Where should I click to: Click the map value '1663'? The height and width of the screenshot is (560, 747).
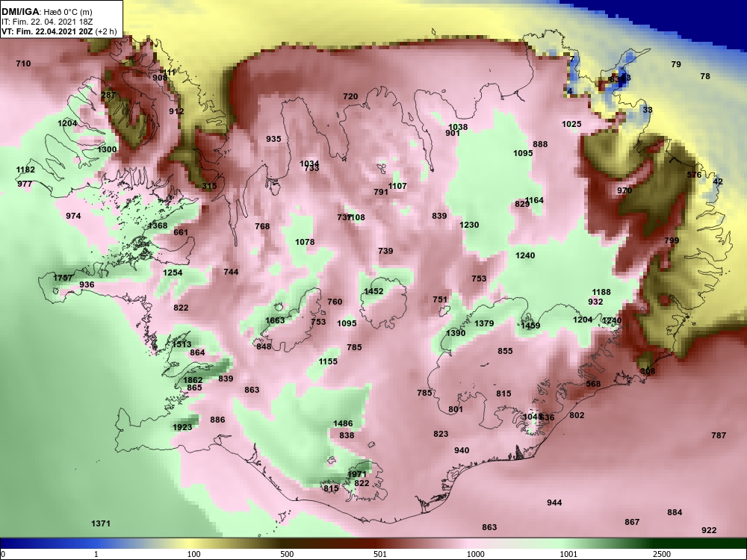(x=275, y=320)
